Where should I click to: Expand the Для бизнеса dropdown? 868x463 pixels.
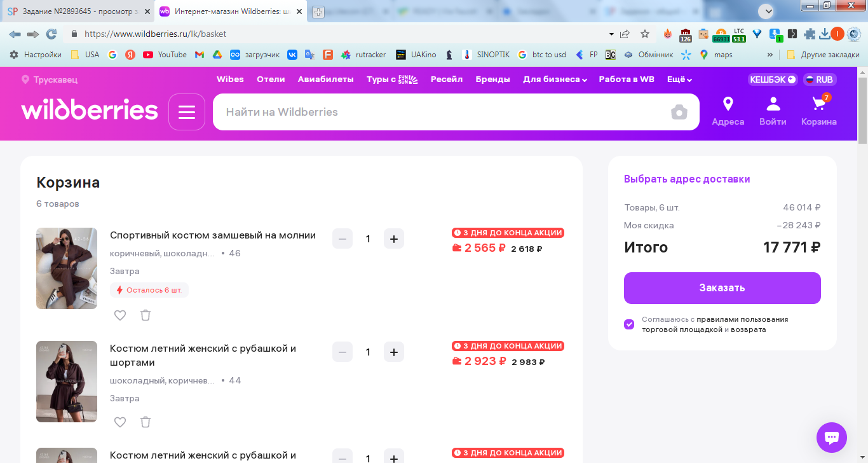click(x=555, y=79)
